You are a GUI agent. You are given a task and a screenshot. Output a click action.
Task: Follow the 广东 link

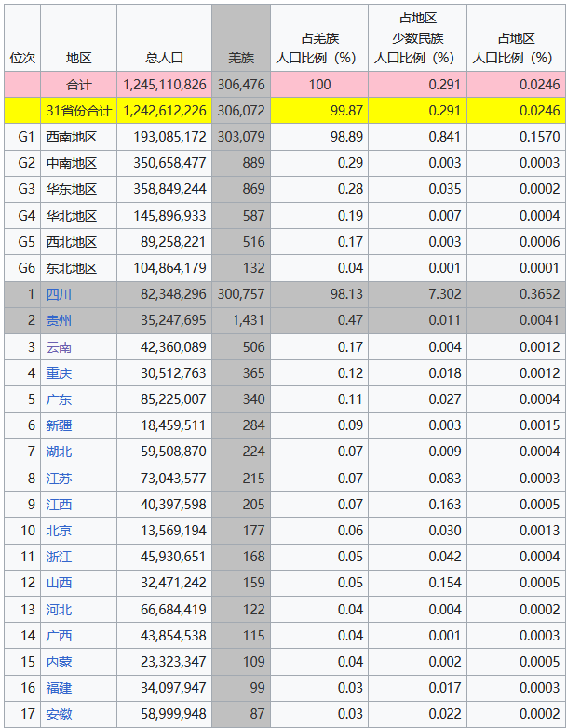tap(59, 399)
